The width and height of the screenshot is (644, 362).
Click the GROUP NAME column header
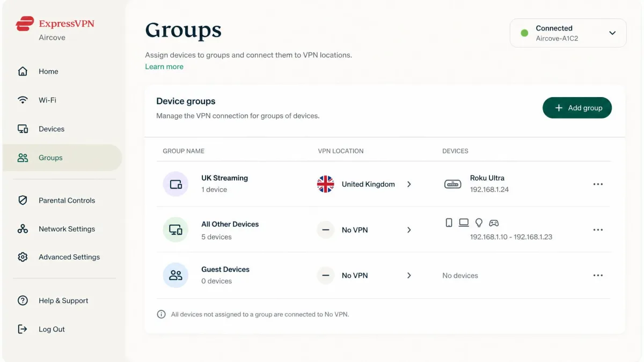pos(184,151)
